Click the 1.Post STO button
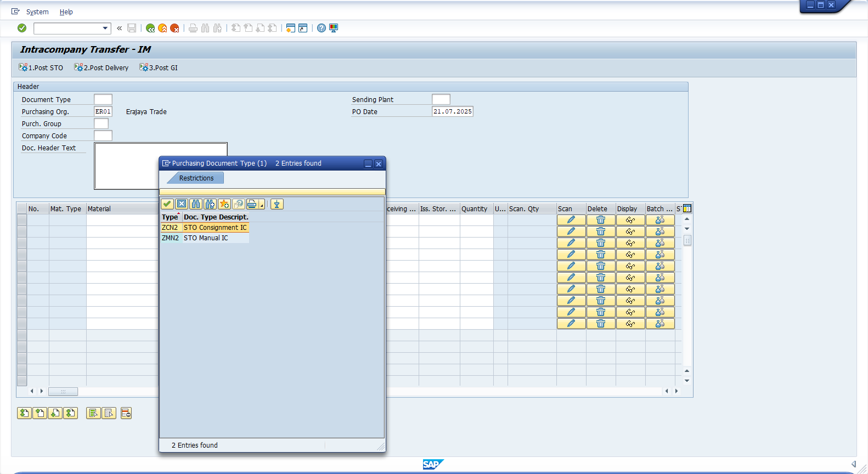The width and height of the screenshot is (868, 474). tap(41, 68)
